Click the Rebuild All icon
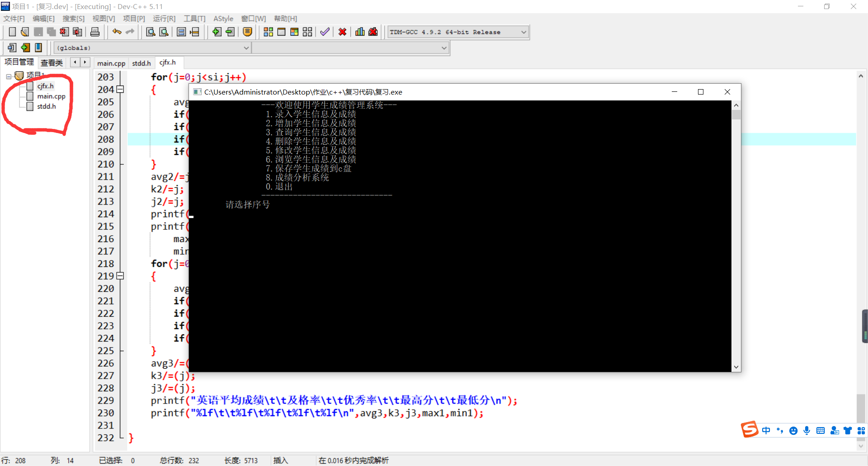Screen dimensions: 868x466 [307, 32]
